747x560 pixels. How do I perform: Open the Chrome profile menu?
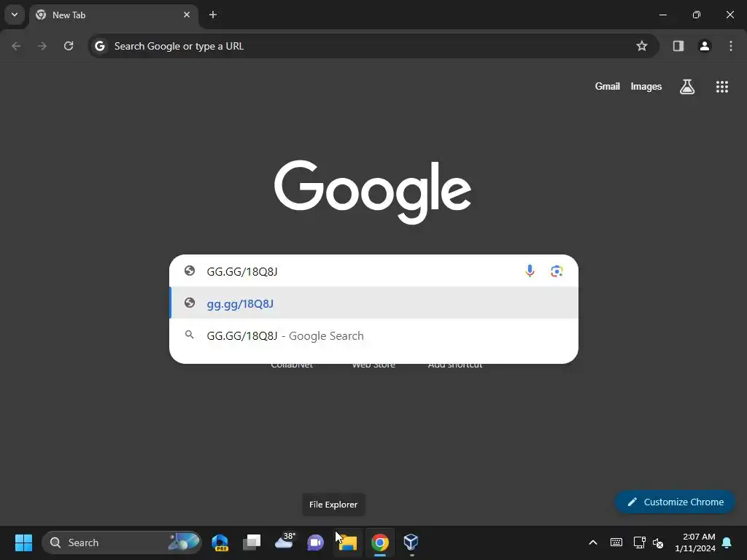[705, 46]
